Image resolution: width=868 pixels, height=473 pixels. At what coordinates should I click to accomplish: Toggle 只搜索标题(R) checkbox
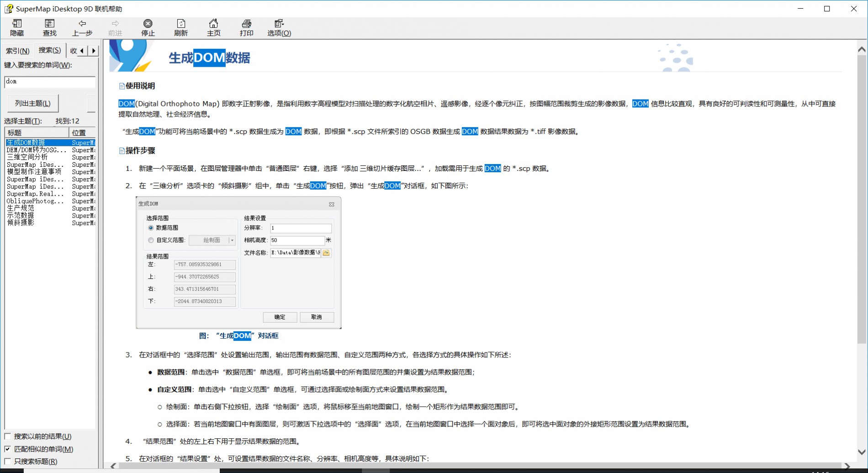click(x=8, y=462)
